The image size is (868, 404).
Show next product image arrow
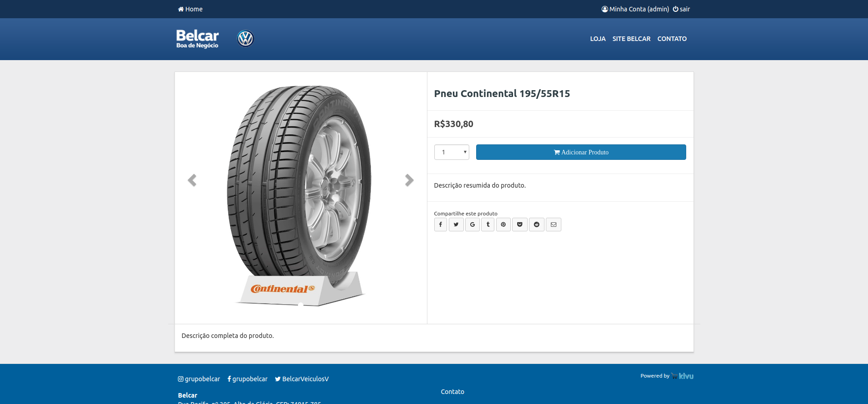(409, 180)
